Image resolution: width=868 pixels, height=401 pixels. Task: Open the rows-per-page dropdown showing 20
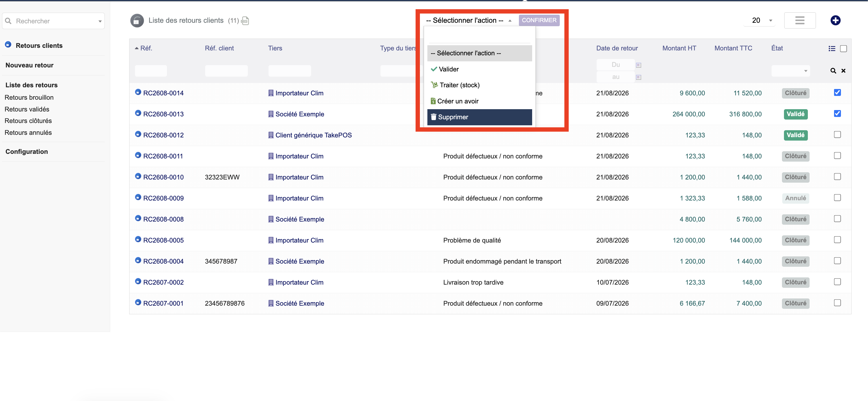point(760,20)
